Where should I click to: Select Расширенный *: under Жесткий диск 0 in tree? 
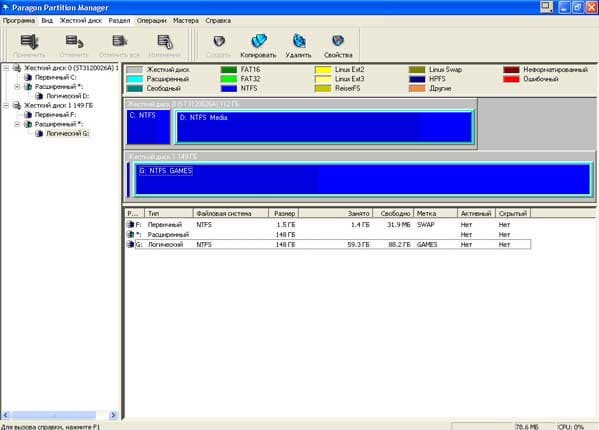coord(59,87)
